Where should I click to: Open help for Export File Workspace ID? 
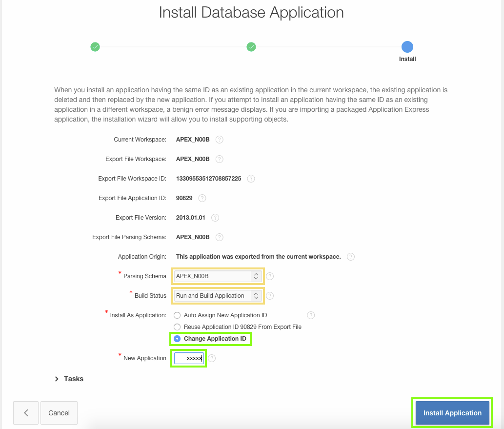point(251,179)
